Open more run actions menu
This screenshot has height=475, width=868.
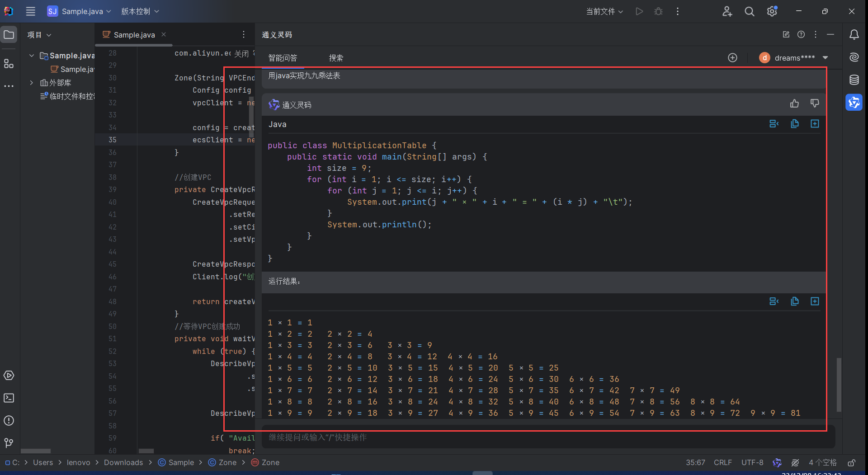click(677, 11)
